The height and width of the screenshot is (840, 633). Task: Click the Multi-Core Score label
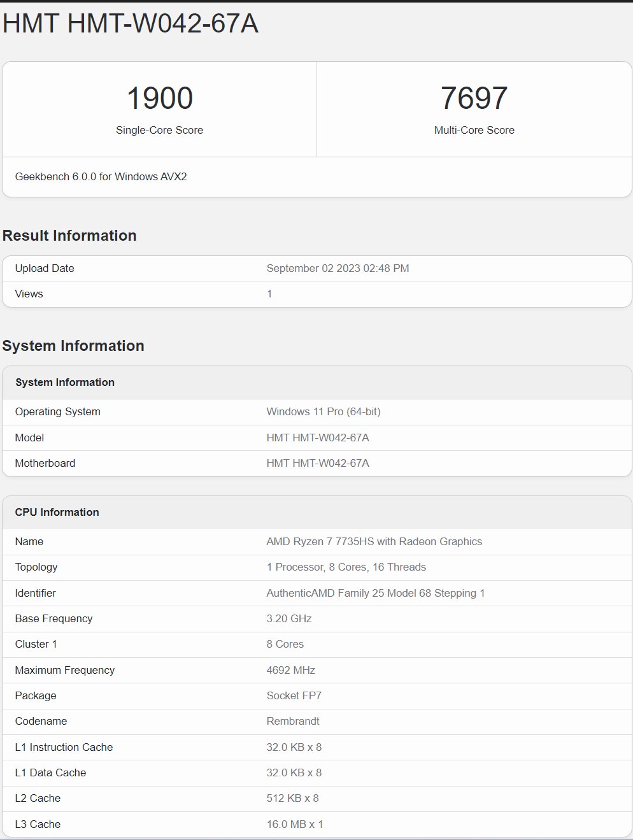[x=474, y=130]
